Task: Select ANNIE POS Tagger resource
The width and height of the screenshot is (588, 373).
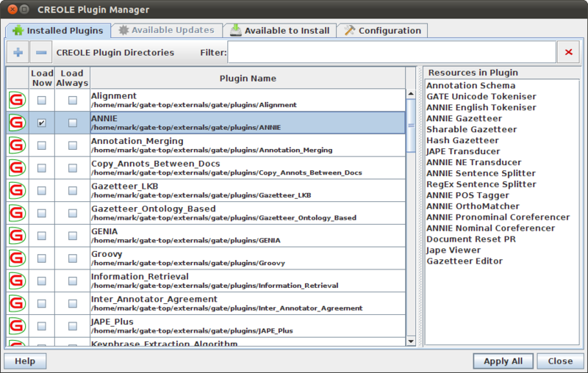Action: tap(467, 195)
